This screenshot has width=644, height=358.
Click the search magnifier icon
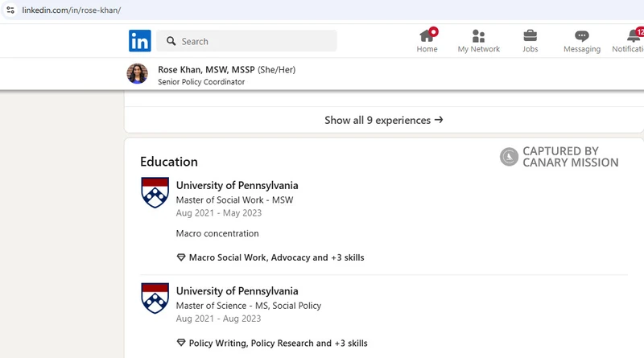[171, 41]
